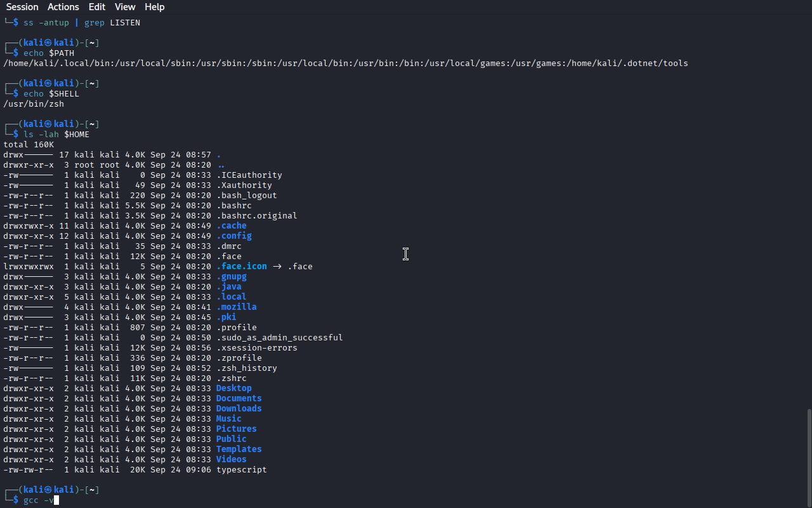812x508 pixels.
Task: Click the Pictures directory entry
Action: 236,429
